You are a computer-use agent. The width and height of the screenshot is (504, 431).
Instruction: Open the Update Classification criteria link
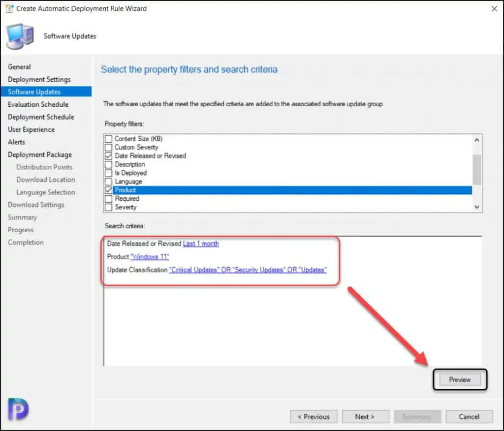[248, 270]
